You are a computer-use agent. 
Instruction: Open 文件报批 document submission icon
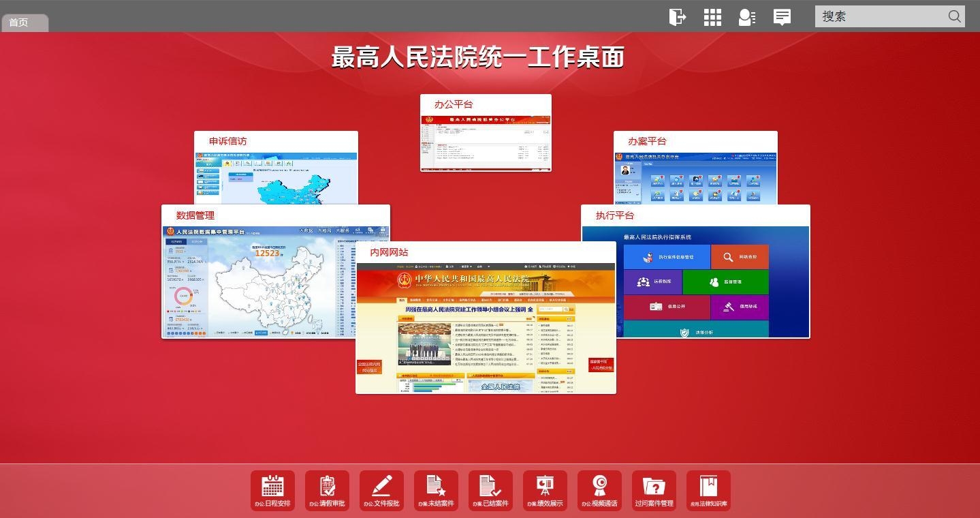click(x=381, y=490)
